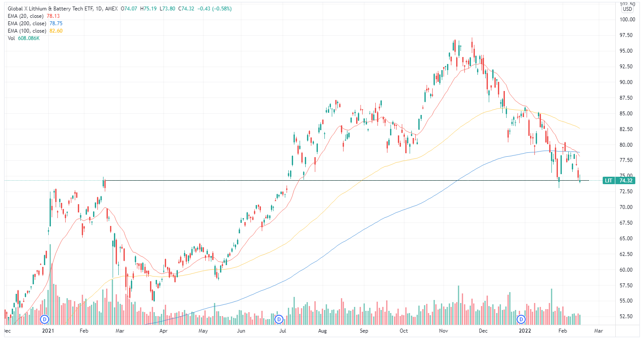This screenshot has width=644, height=340.
Task: Click the Jun label on time axis
Action: pos(242,331)
